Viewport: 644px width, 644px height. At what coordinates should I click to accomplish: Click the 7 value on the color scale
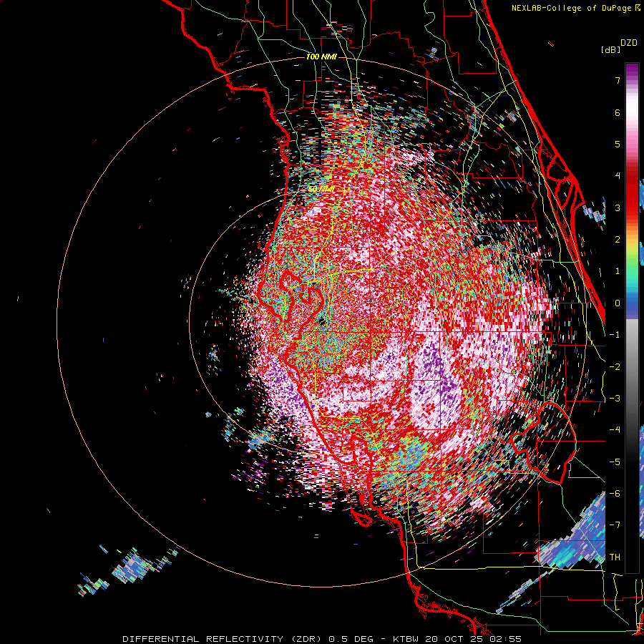pos(618,80)
